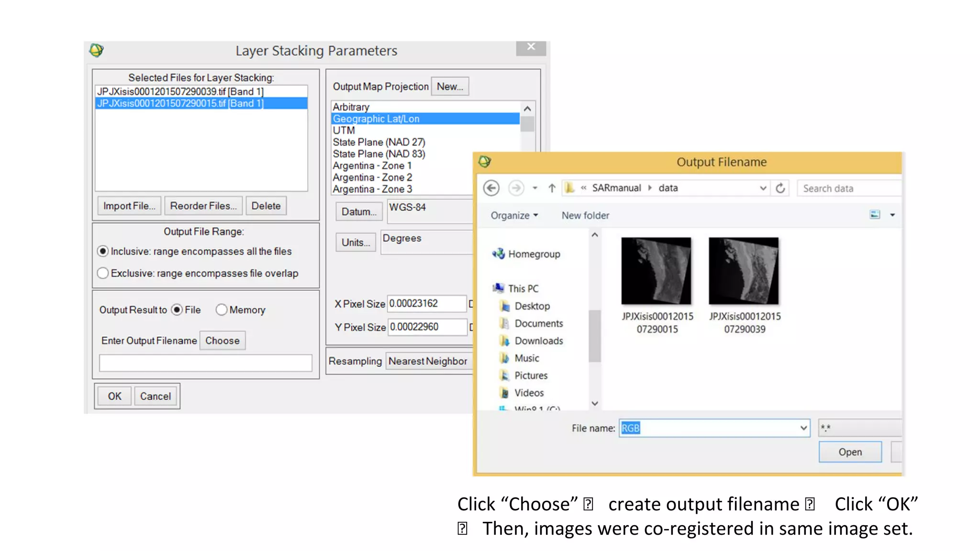The width and height of the screenshot is (980, 551).
Task: Click Delete in Layer Stacking dialog
Action: (266, 206)
